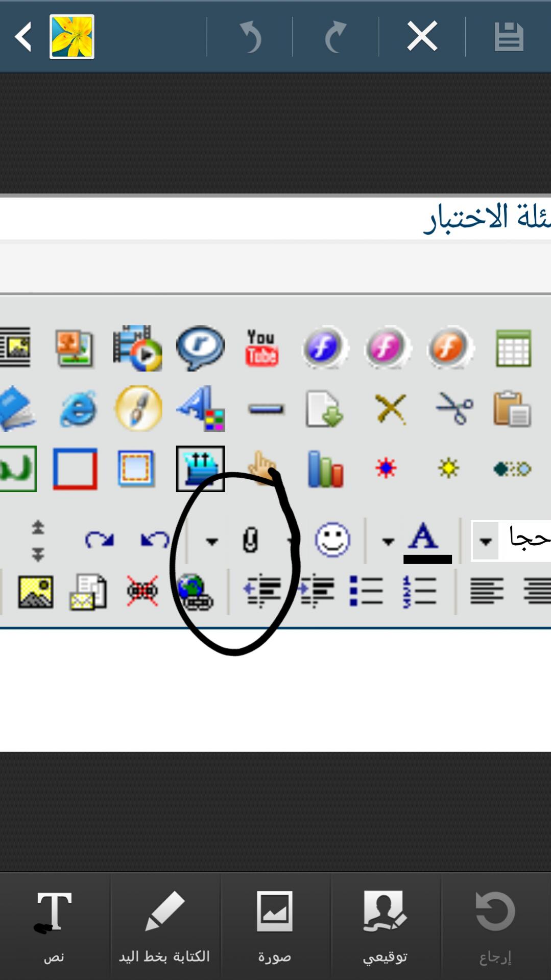Click the RealPlayer media icon
Screen dimensions: 551x980
[200, 348]
